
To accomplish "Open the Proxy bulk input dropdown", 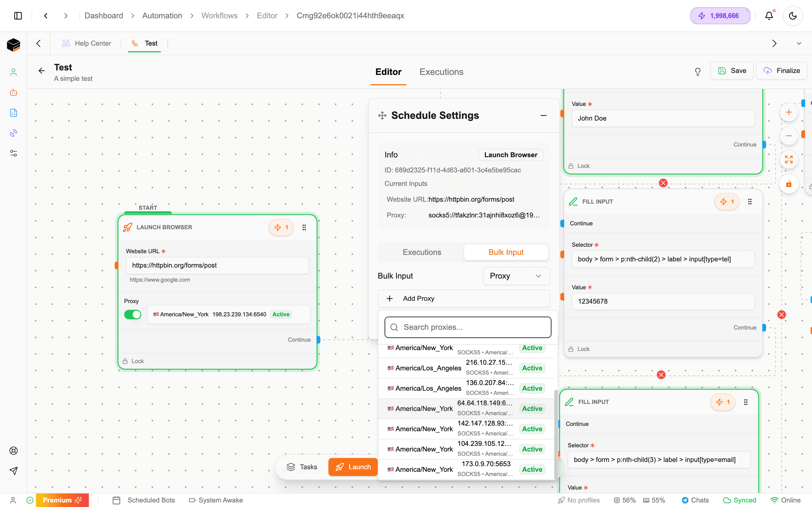I will [x=516, y=276].
